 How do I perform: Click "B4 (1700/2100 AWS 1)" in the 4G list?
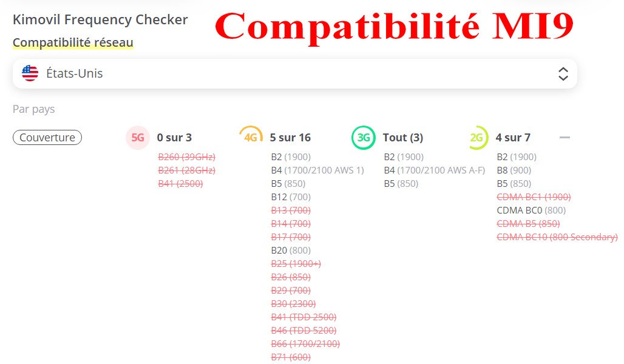(317, 170)
